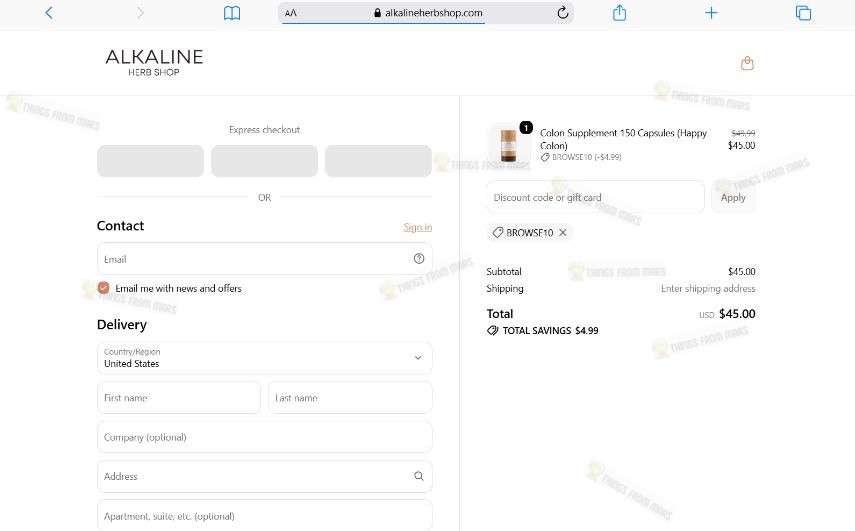Focus the Company (optional) field
Viewport: 855px width, 531px height.
(x=264, y=437)
